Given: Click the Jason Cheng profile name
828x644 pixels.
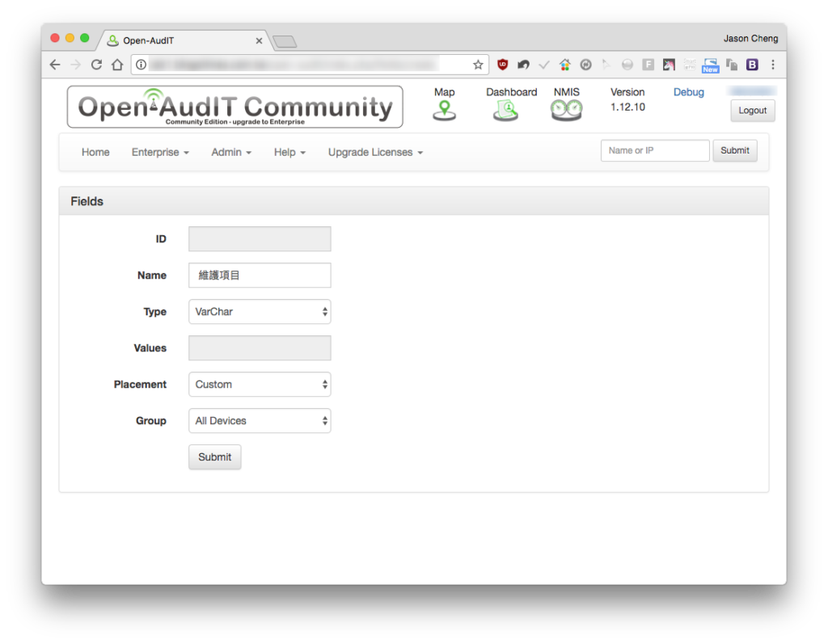Looking at the screenshot, I should [750, 39].
